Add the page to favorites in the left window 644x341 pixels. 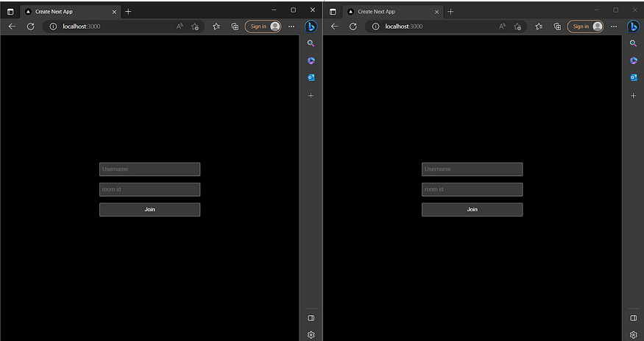click(x=195, y=27)
